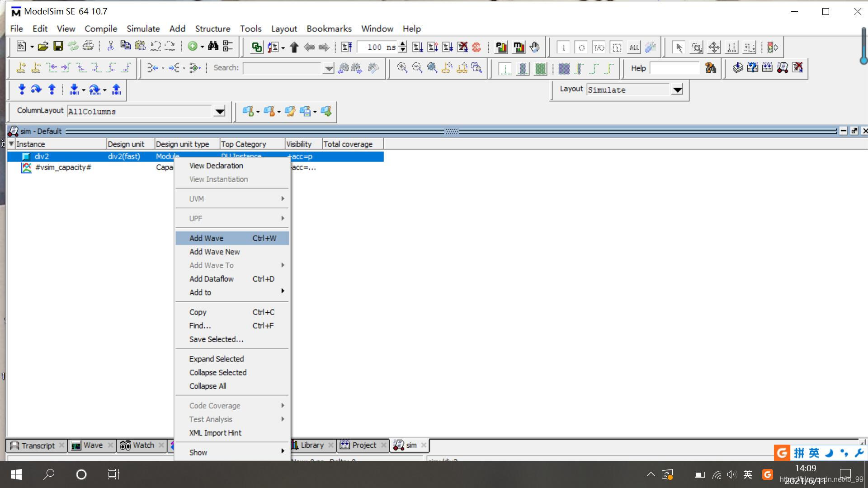Viewport: 868px width, 488px height.
Task: Click the up arrow Environment Up icon
Action: pos(294,47)
